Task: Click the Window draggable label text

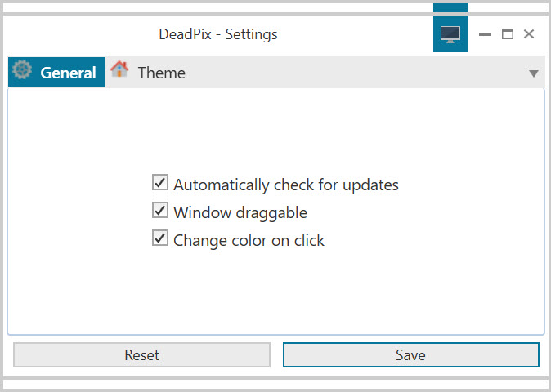Action: pyautogui.click(x=240, y=212)
